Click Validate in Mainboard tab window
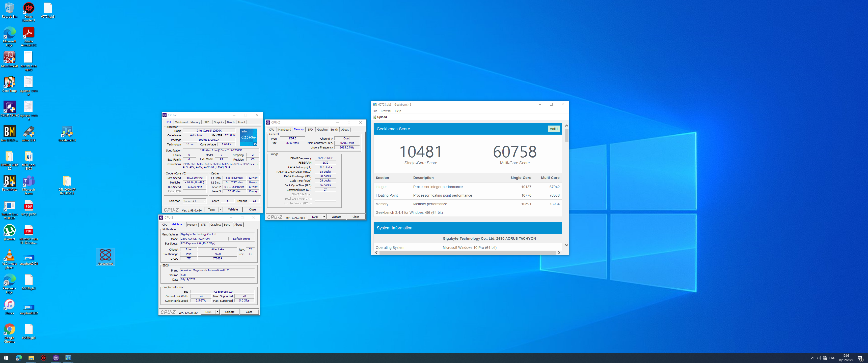Viewport: 868px width, 363px height. [229, 312]
